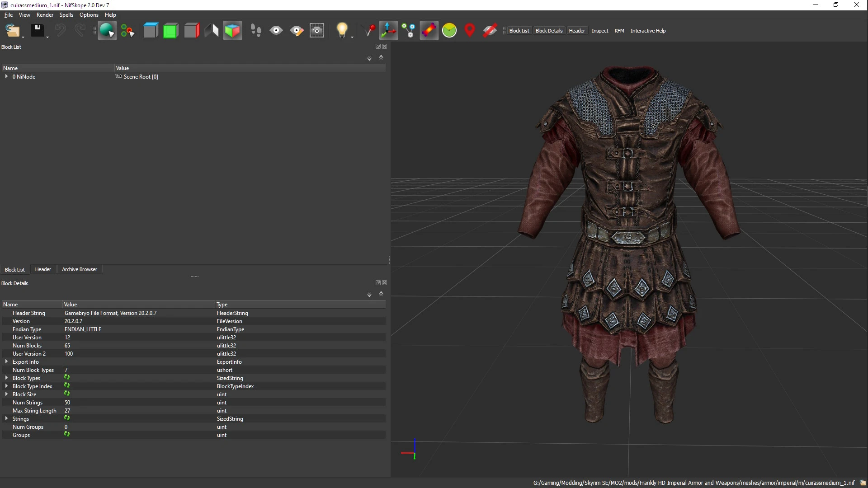Toggle Select Object mode sphere icon
This screenshot has width=868, height=488.
point(107,31)
